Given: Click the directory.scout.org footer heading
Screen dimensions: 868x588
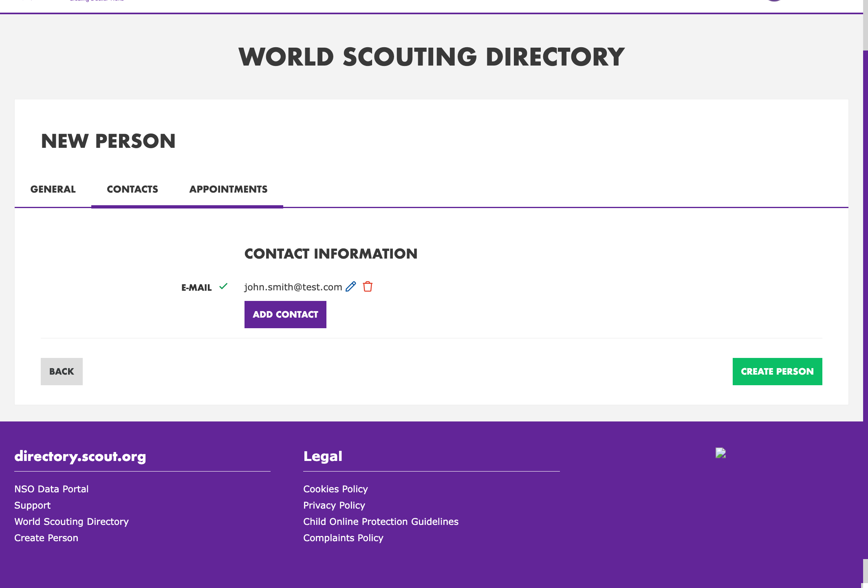Looking at the screenshot, I should [x=80, y=456].
